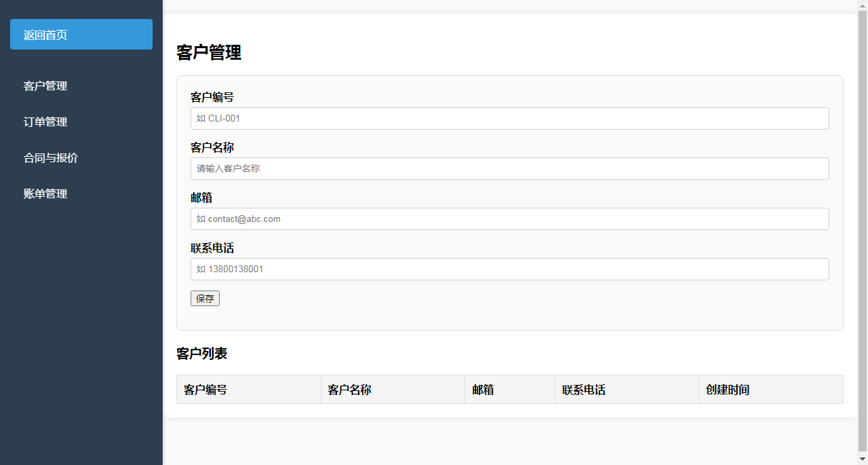This screenshot has height=465, width=868.
Task: Select 账单管理 in the sidebar
Action: click(x=81, y=194)
